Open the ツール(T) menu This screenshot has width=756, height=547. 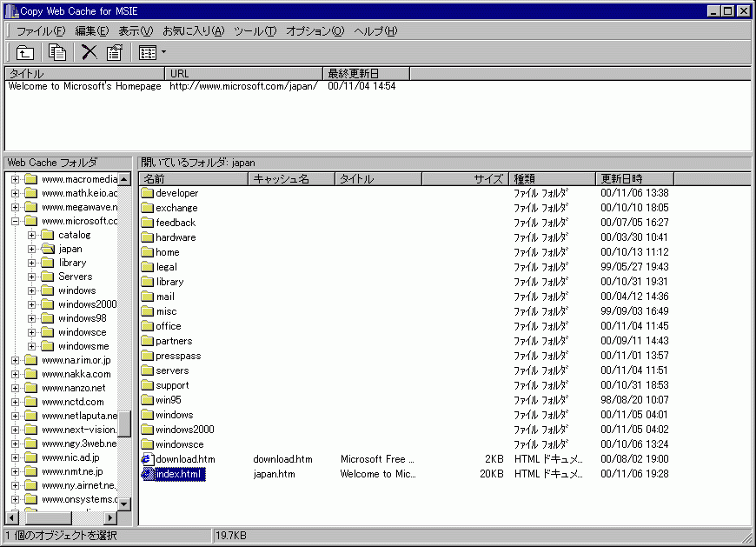tap(255, 31)
